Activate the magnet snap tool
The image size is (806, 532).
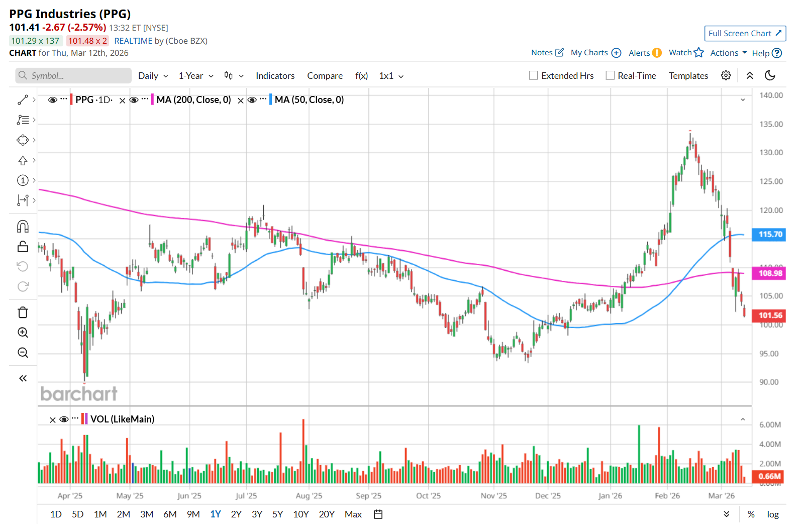[x=23, y=227]
